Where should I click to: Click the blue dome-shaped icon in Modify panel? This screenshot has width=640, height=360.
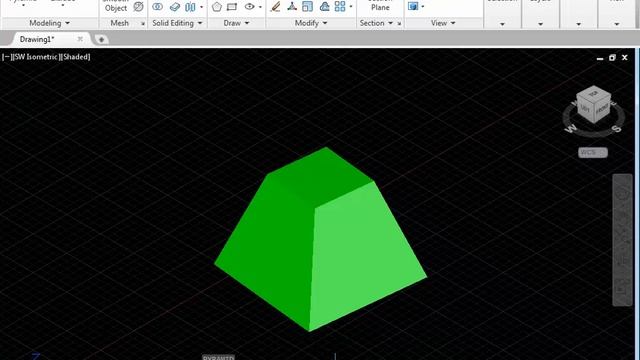pyautogui.click(x=324, y=7)
